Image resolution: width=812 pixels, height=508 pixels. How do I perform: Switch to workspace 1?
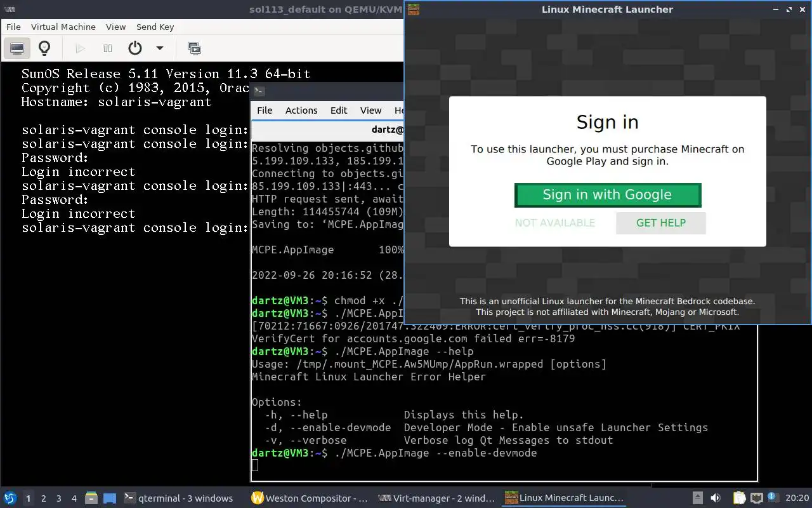(28, 498)
